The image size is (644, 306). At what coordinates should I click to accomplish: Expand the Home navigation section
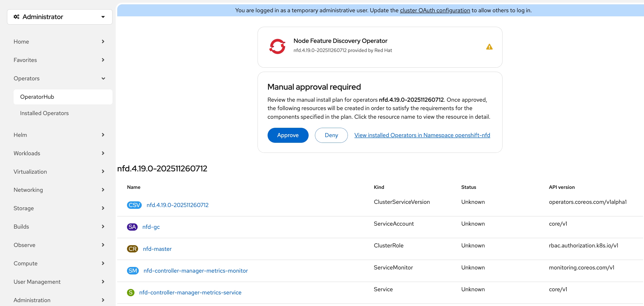59,42
